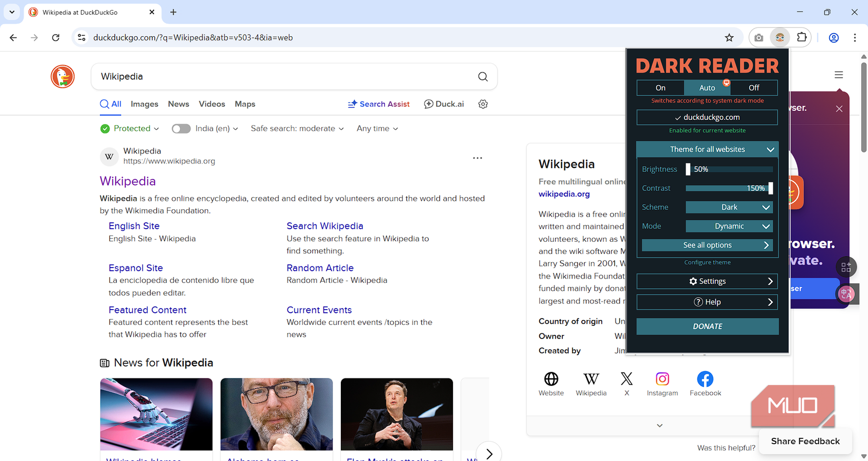Open the robot hand laptop news thumbnail
Screen dimensions: 868x461
coord(156,414)
